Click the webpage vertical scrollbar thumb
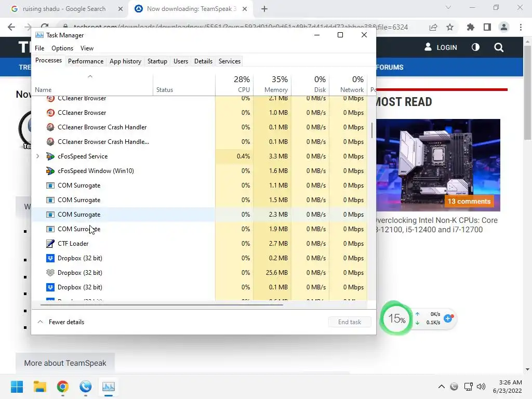 pos(527,92)
